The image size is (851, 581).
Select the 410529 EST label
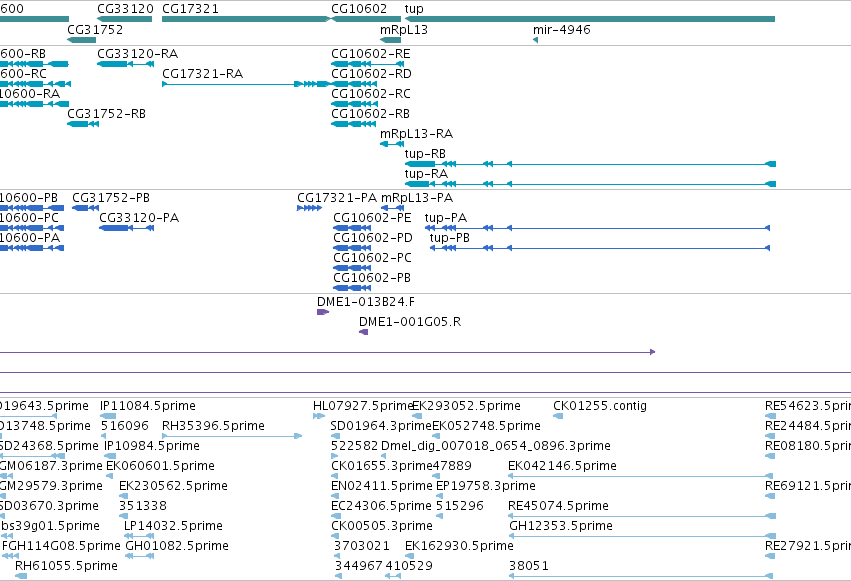(x=409, y=566)
